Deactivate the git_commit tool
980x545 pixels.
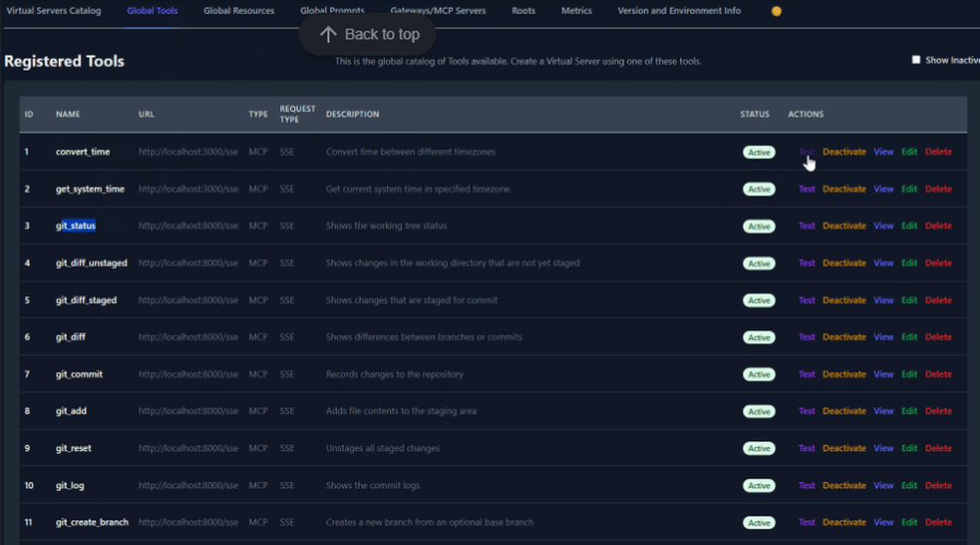844,374
